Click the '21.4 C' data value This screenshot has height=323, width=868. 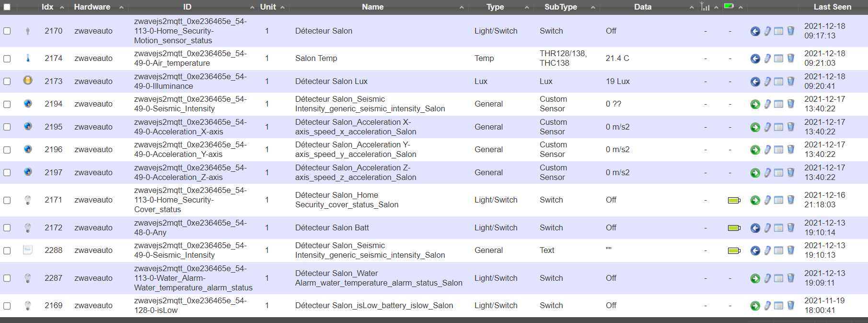coord(617,58)
